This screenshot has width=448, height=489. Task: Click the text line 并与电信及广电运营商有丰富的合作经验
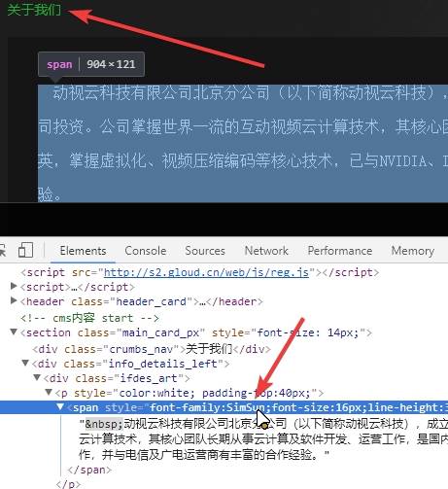204,455
